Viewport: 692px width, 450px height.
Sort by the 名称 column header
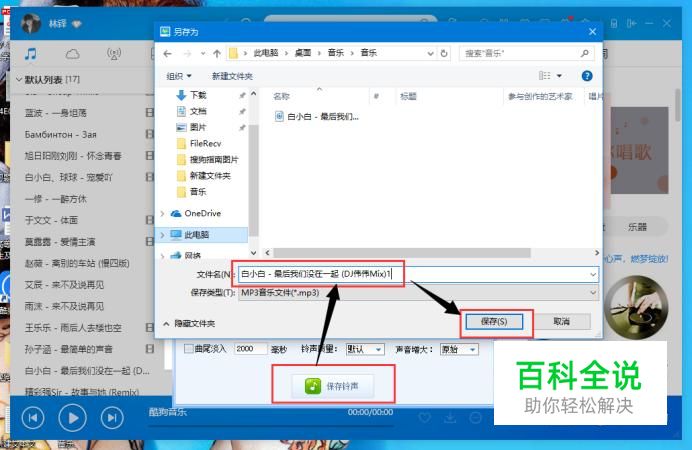281,96
